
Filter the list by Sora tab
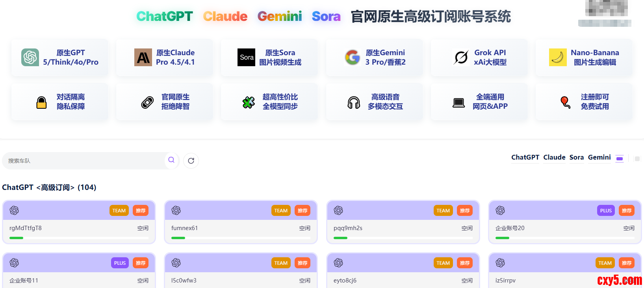pos(577,158)
